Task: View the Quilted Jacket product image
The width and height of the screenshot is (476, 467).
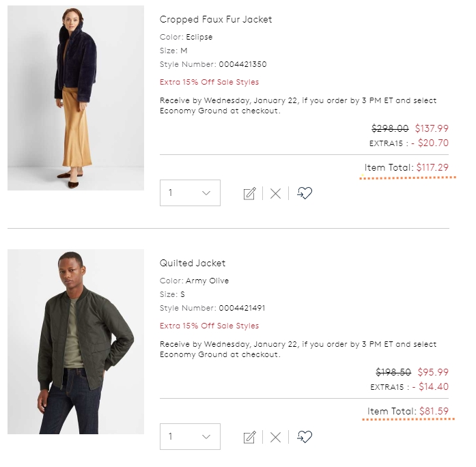Action: (x=76, y=341)
